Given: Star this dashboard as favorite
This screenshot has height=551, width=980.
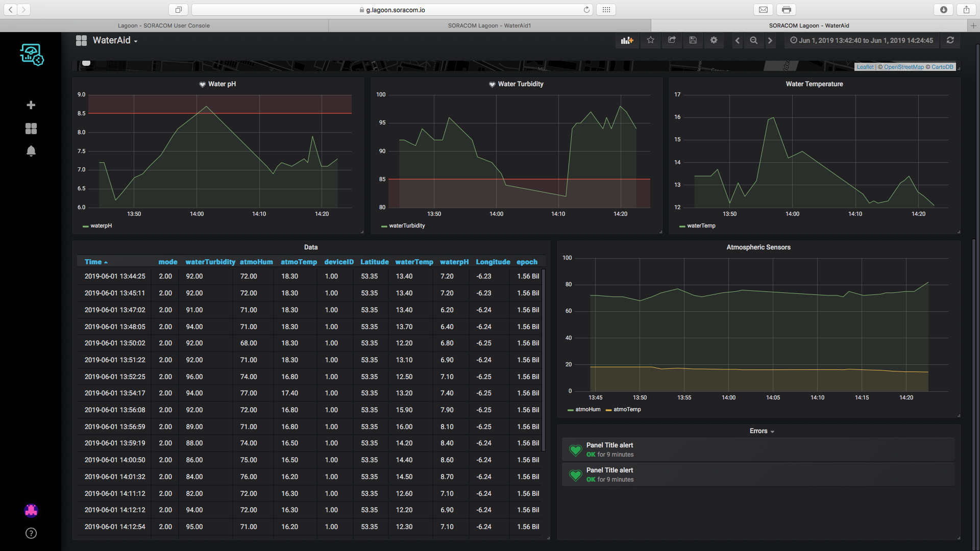Looking at the screenshot, I should click(x=650, y=40).
